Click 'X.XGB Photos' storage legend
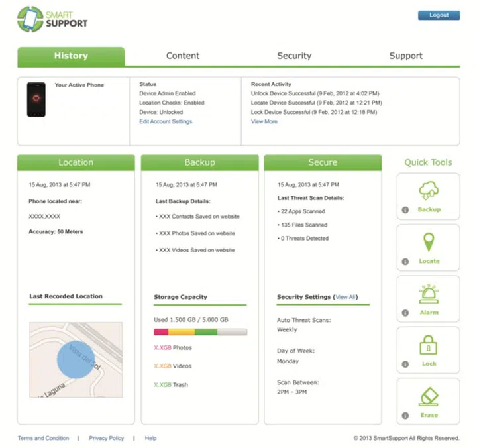The image size is (477, 448). click(x=173, y=347)
